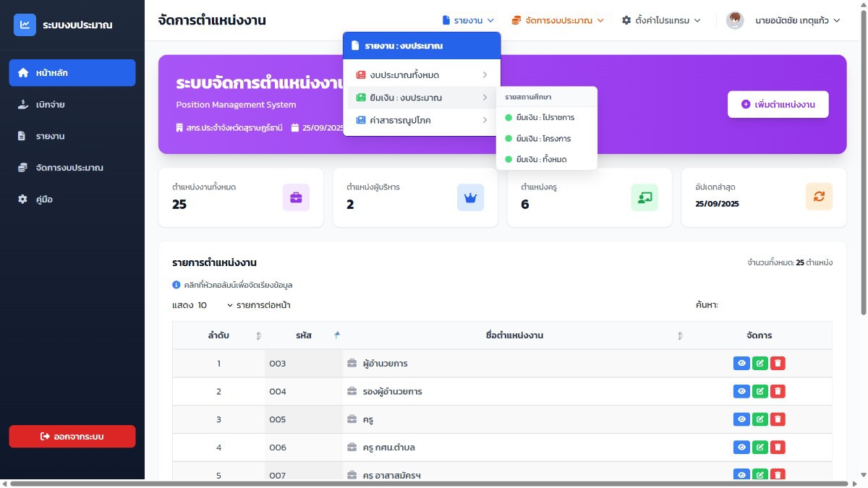Open the rows-per-page selector showing 10
This screenshot has width=868, height=488.
pos(216,305)
